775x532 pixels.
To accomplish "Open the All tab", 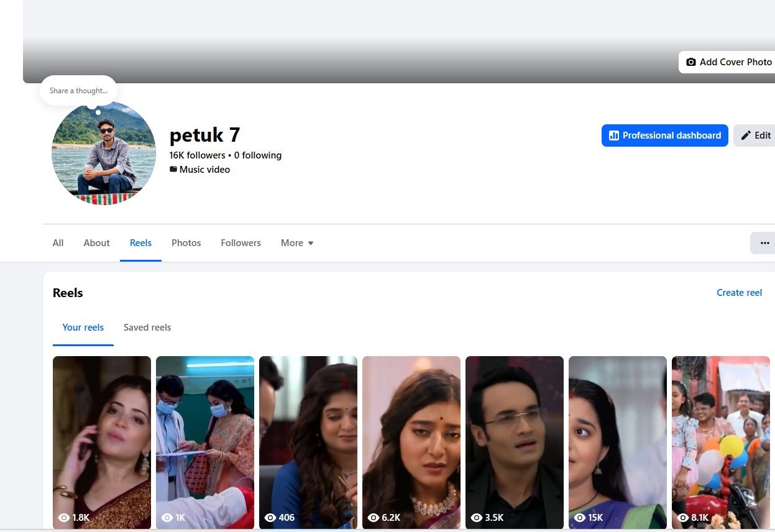I will 58,243.
